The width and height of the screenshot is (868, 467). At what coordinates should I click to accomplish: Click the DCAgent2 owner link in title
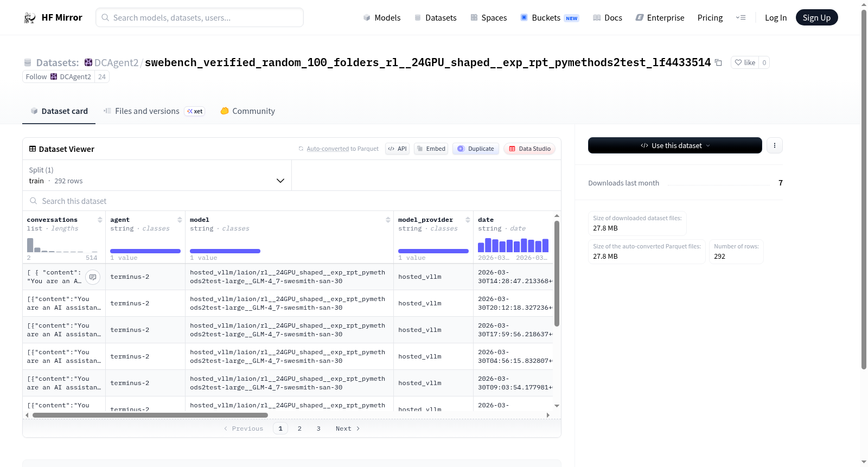(x=116, y=62)
